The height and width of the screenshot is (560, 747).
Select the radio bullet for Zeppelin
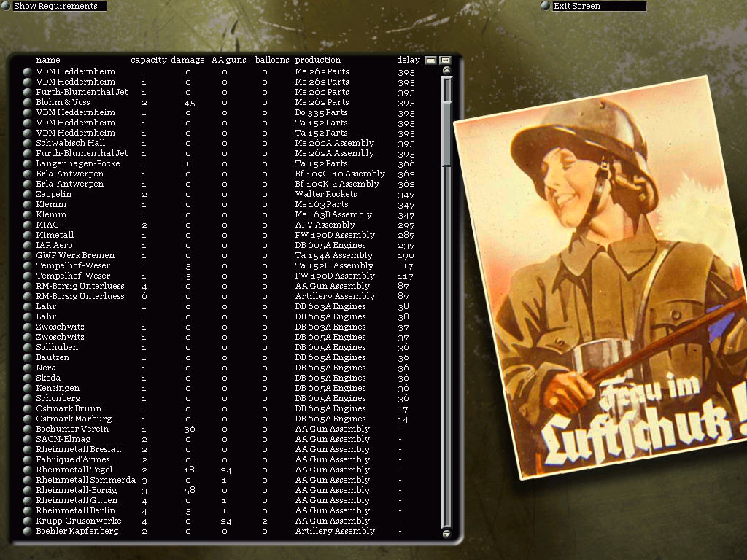[28, 194]
